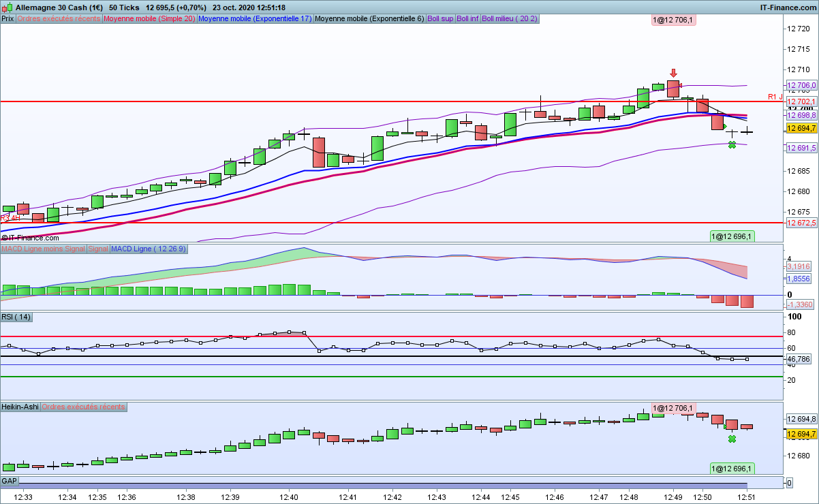Click the red 12 672,5 support level tag
The width and height of the screenshot is (819, 504).
(x=801, y=223)
